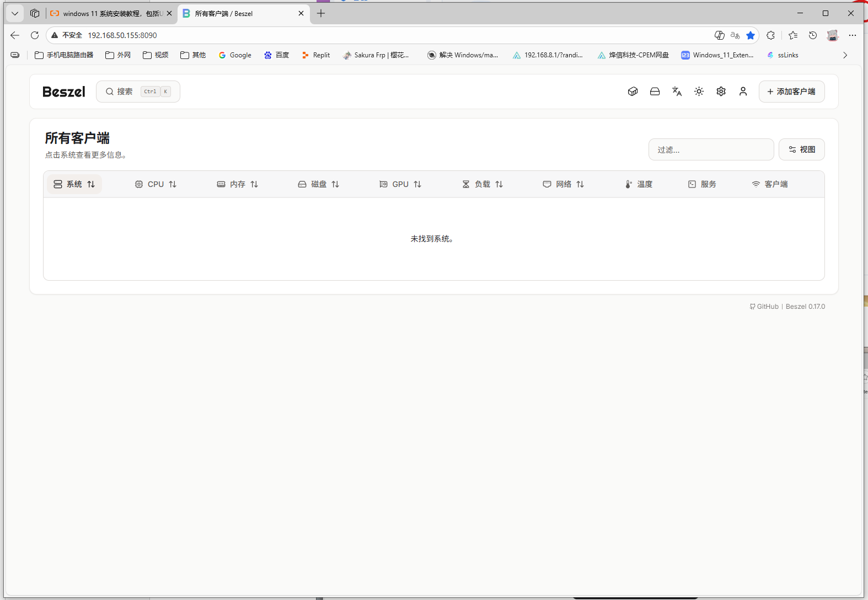This screenshot has height=600, width=868.
Task: Open a new browser tab
Action: [x=321, y=14]
